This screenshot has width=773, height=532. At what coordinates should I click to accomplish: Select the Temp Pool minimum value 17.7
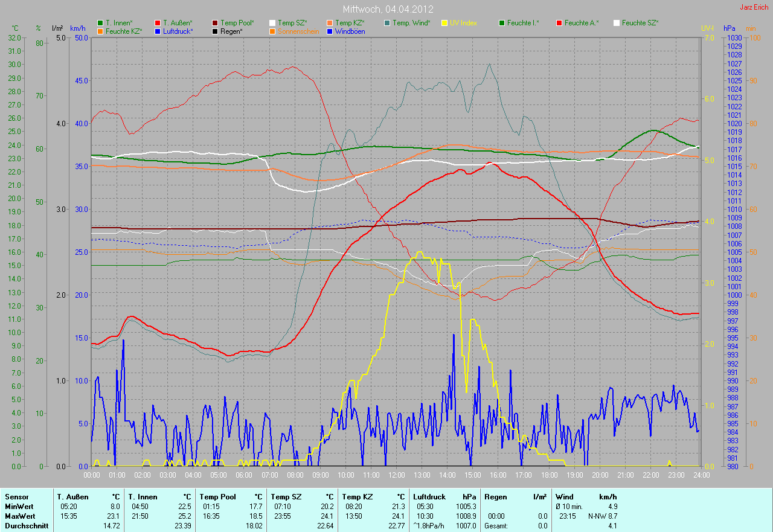click(x=256, y=507)
